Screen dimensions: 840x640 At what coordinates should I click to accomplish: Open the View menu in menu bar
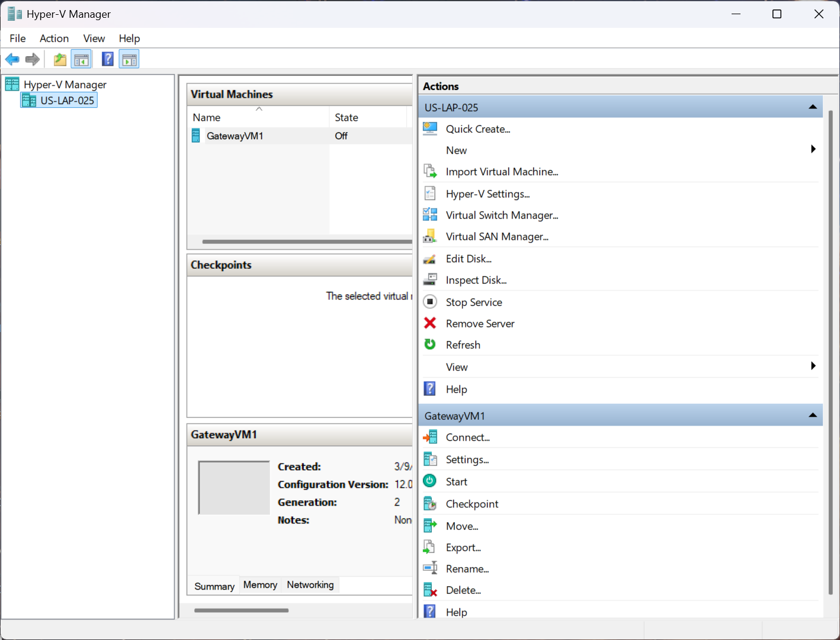tap(94, 38)
